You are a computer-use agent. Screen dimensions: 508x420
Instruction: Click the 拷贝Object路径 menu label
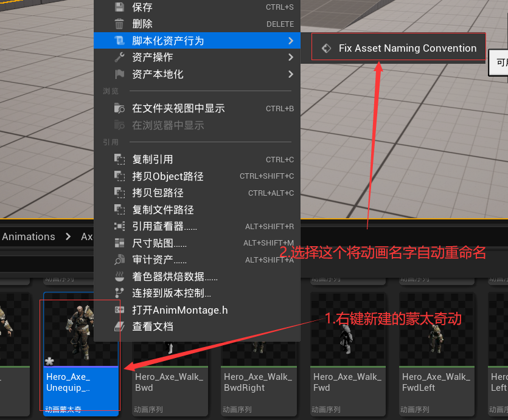[x=168, y=176]
